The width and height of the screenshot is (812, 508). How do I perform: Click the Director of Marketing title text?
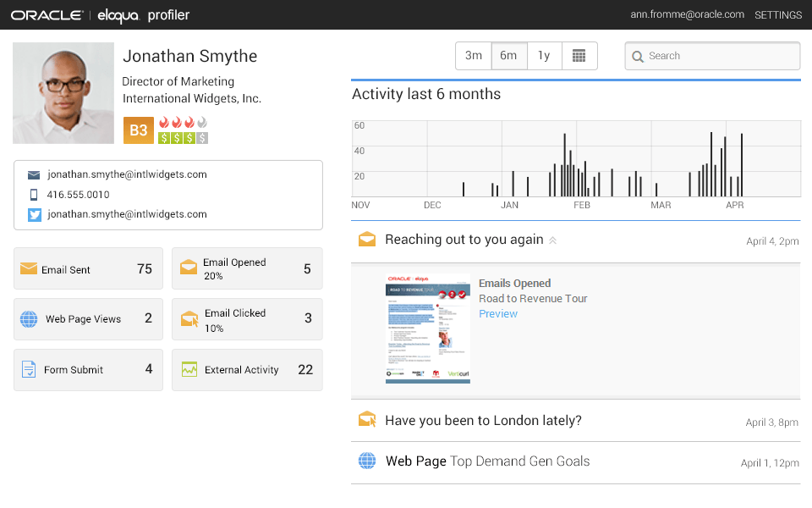click(x=178, y=81)
